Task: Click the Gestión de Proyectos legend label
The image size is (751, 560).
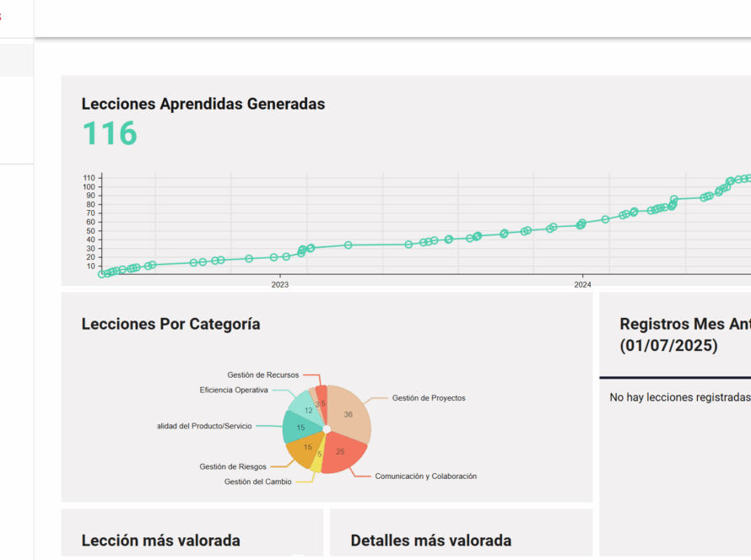Action: point(429,398)
